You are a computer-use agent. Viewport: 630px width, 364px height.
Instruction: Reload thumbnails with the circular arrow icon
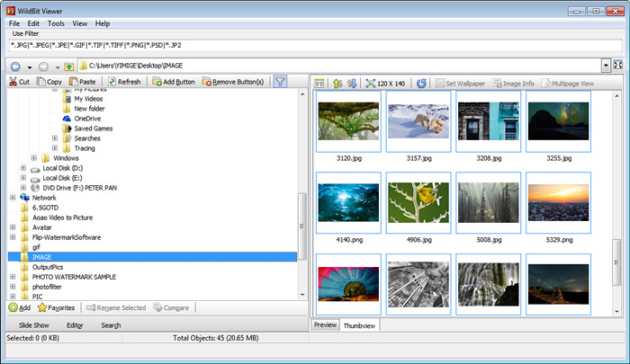(421, 84)
